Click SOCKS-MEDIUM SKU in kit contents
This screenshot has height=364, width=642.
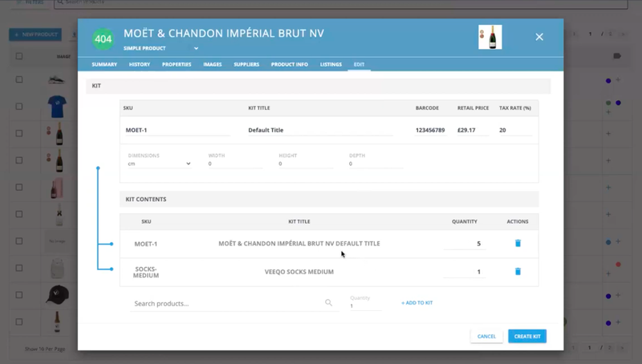coord(146,272)
